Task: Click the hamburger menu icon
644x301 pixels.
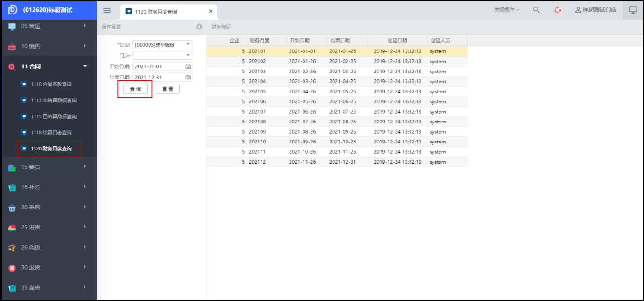Action: [107, 11]
